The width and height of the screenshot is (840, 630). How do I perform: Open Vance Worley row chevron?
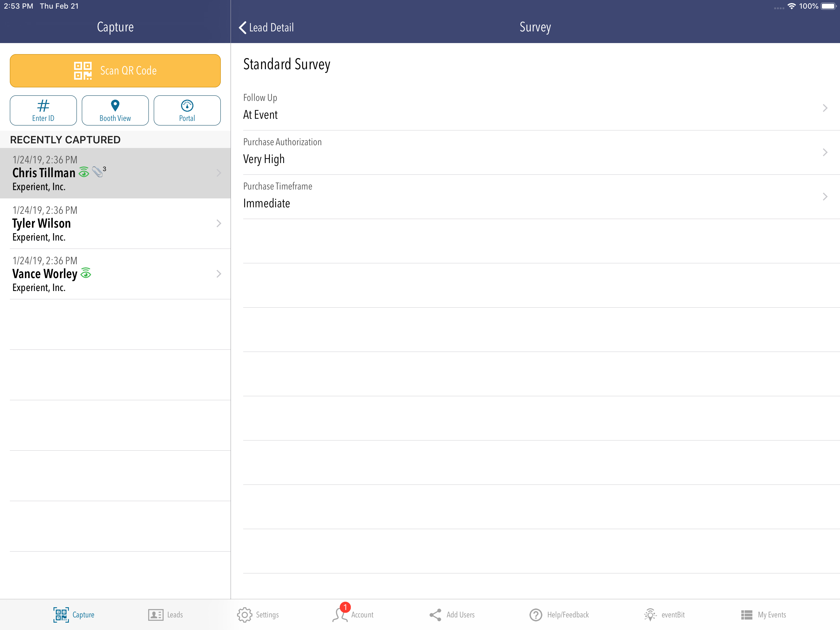pos(219,274)
